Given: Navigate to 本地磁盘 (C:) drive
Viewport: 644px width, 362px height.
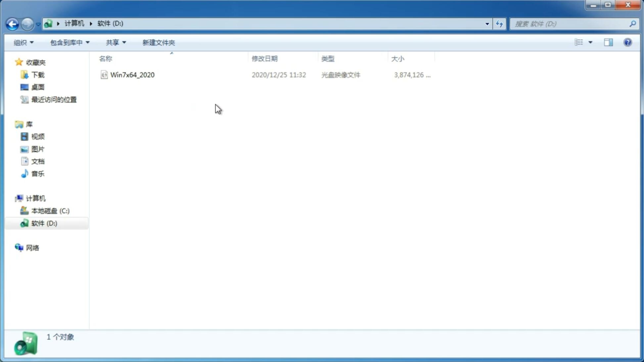Looking at the screenshot, I should tap(50, 211).
